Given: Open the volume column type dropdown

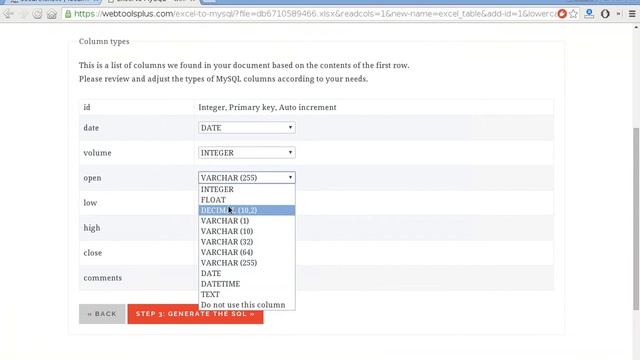Looking at the screenshot, I should 247,153.
